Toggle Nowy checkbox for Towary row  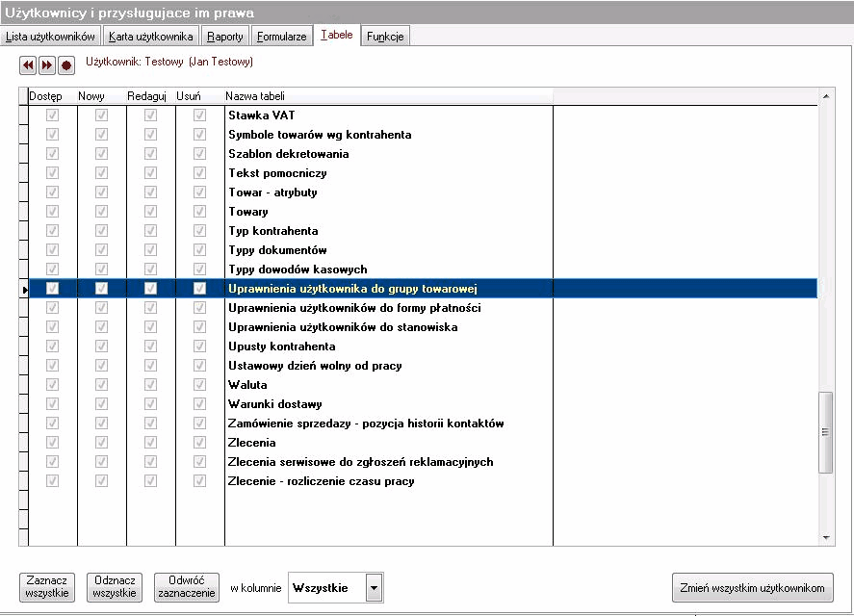101,212
